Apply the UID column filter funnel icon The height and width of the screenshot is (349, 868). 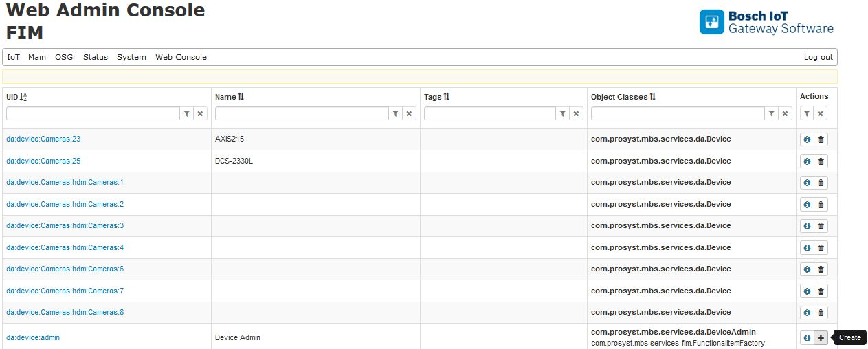pyautogui.click(x=186, y=113)
